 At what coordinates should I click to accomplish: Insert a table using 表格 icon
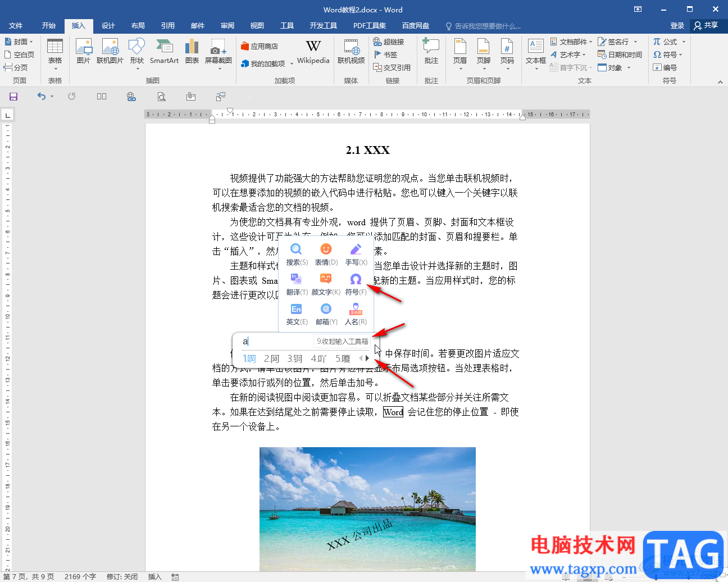pyautogui.click(x=55, y=54)
